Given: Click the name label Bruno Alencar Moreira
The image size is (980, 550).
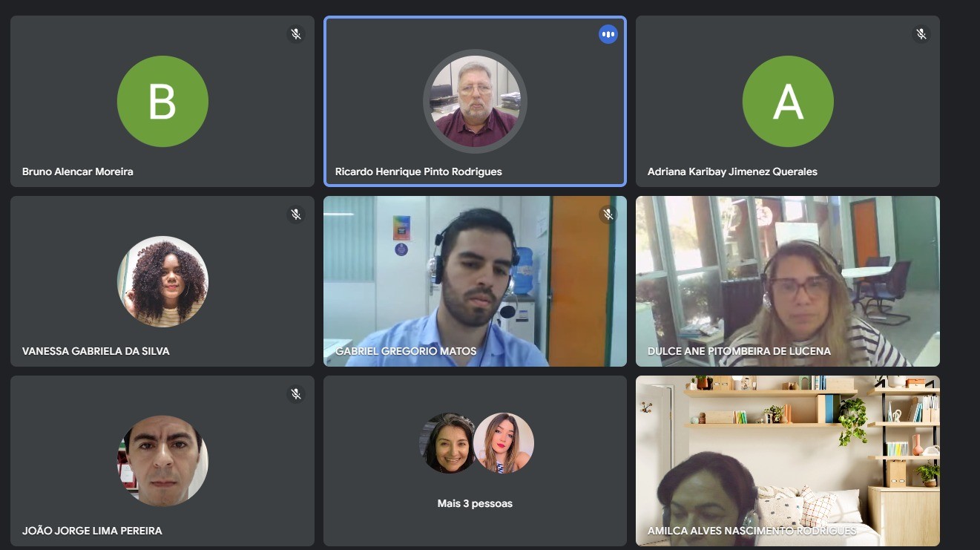Looking at the screenshot, I should (x=78, y=171).
